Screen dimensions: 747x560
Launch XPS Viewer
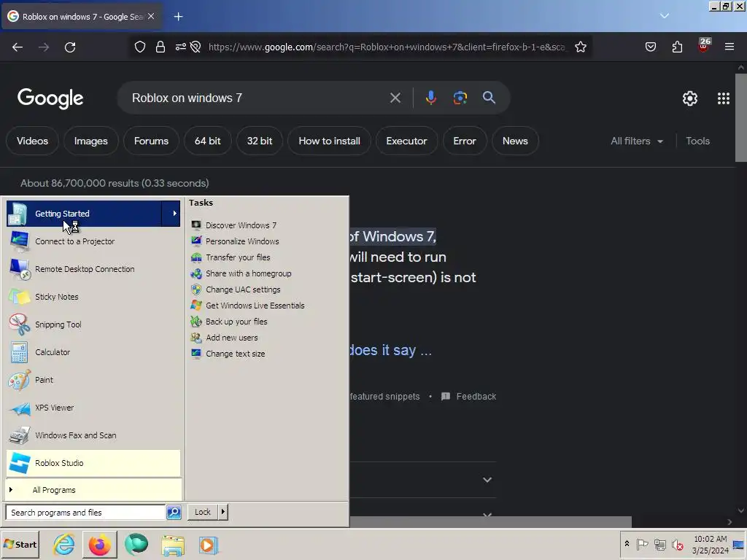[x=93, y=408]
